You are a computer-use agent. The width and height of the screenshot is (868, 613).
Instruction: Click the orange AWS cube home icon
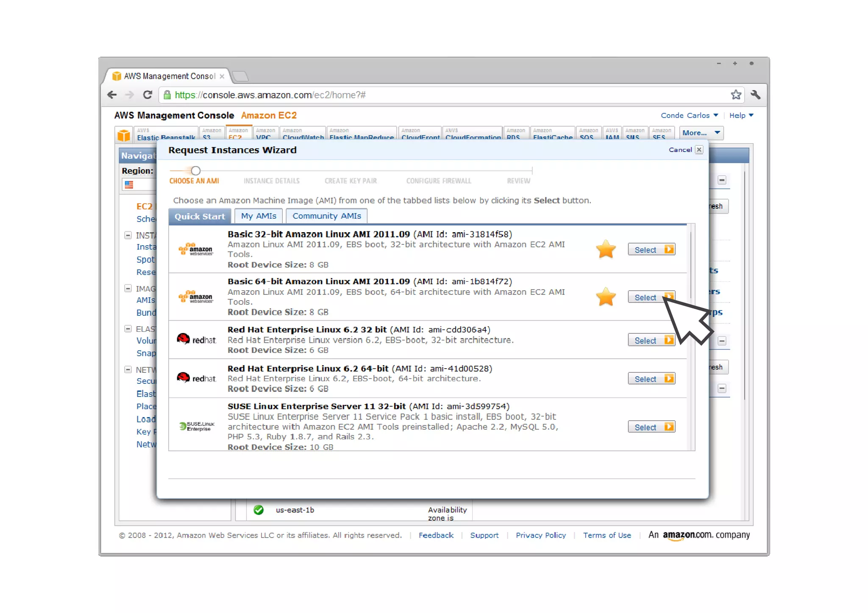124,135
